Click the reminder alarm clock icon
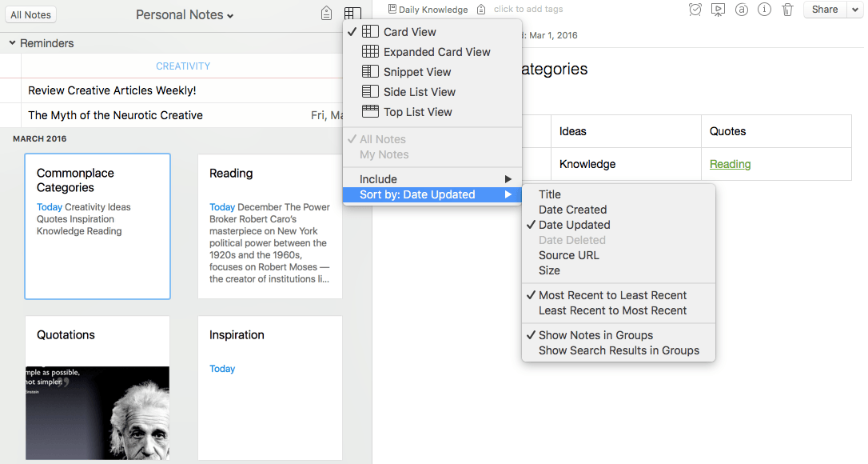The image size is (868, 464). tap(695, 10)
